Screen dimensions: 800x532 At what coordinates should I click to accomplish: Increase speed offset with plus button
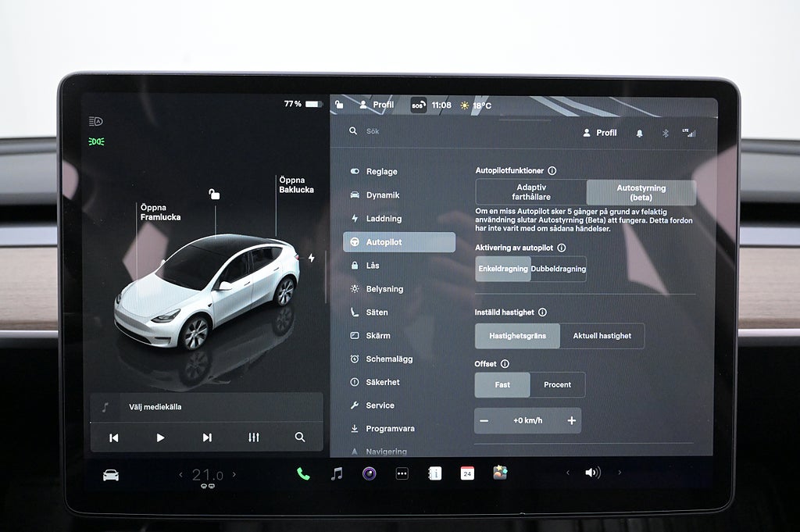pos(571,421)
